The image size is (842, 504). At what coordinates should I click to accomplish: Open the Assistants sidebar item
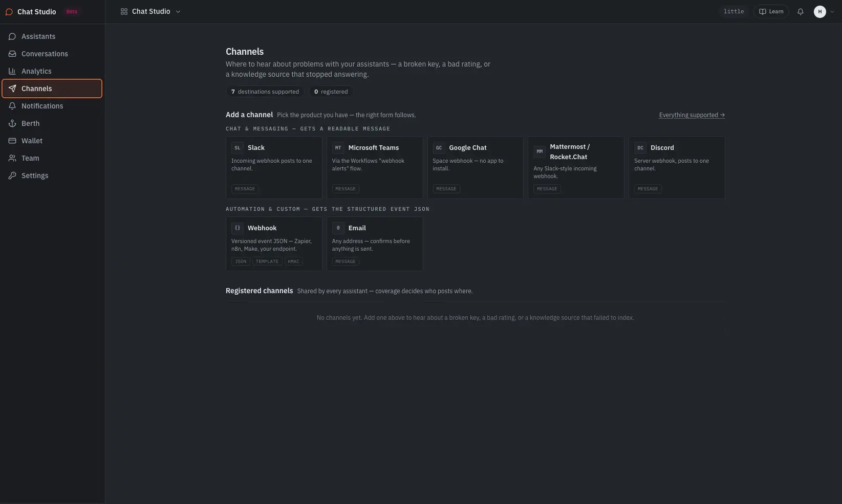[52, 36]
